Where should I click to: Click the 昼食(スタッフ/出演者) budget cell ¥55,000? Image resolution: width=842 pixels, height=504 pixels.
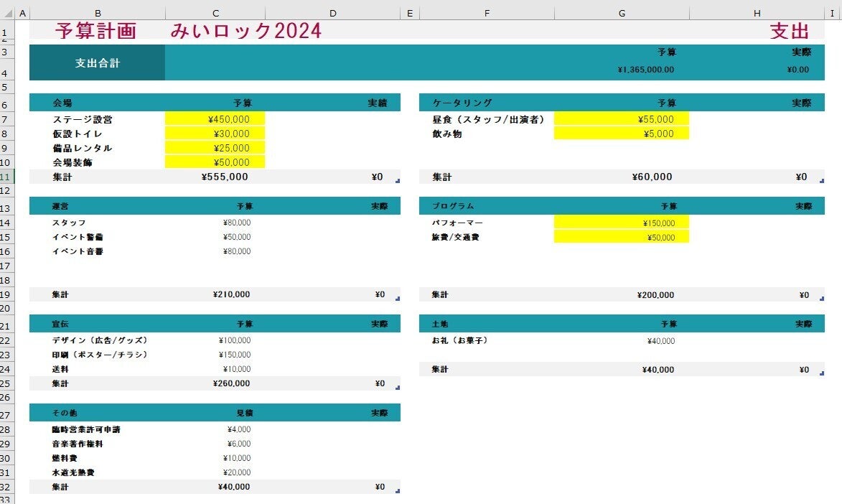[x=622, y=119]
